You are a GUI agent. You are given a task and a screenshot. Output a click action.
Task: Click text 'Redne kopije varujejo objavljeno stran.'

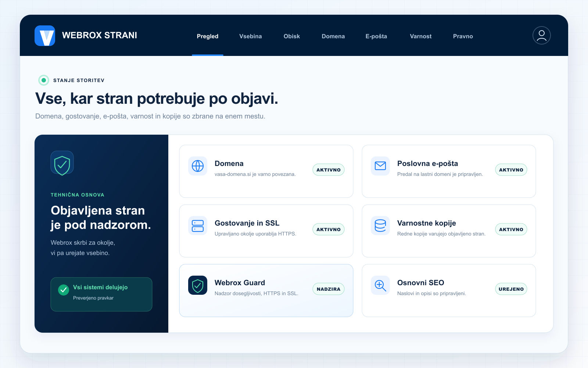click(x=441, y=234)
